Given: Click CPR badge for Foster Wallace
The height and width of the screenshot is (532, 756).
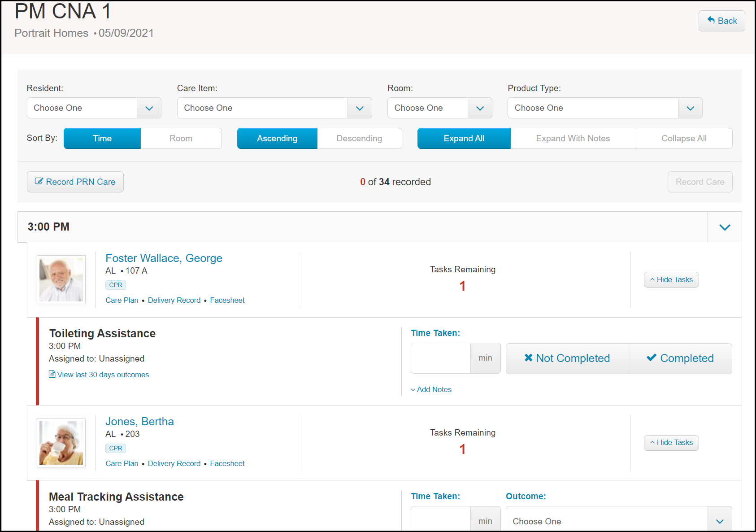Looking at the screenshot, I should tap(116, 285).
